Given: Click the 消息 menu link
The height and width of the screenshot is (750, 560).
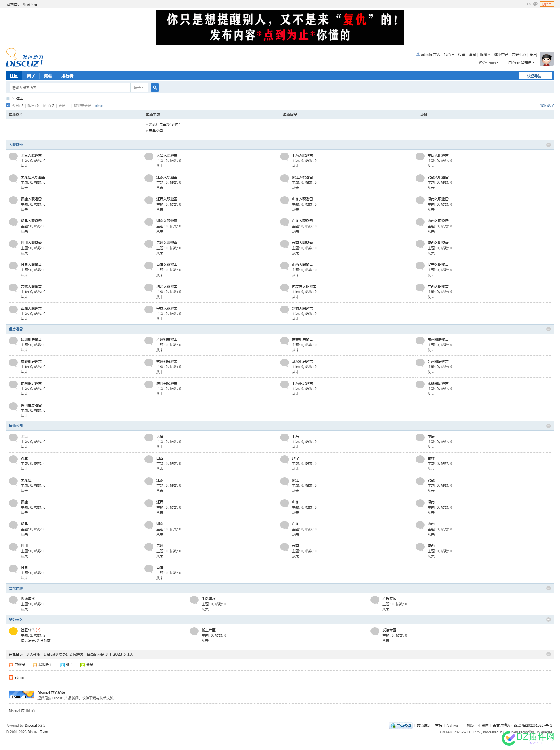Looking at the screenshot, I should tap(473, 55).
